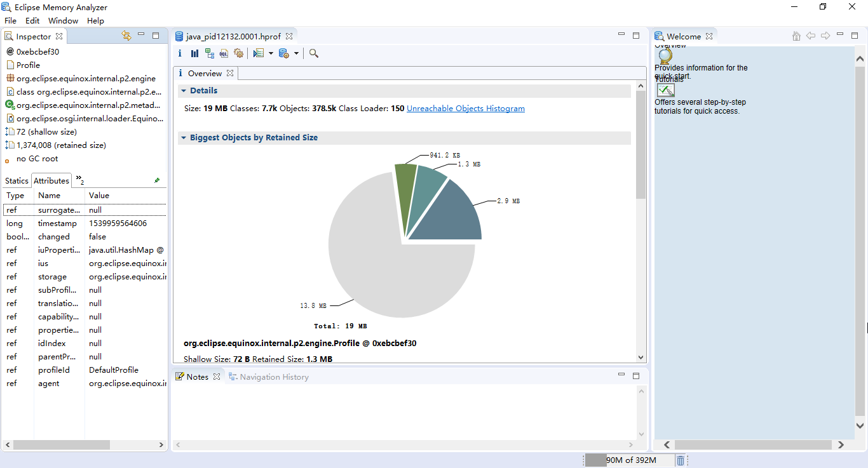Find object by address magnifier
The image size is (868, 468).
coord(313,53)
